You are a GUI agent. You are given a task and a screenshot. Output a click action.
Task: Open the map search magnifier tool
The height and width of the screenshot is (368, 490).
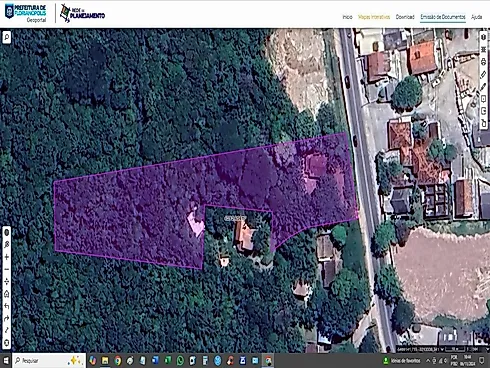(x=7, y=37)
